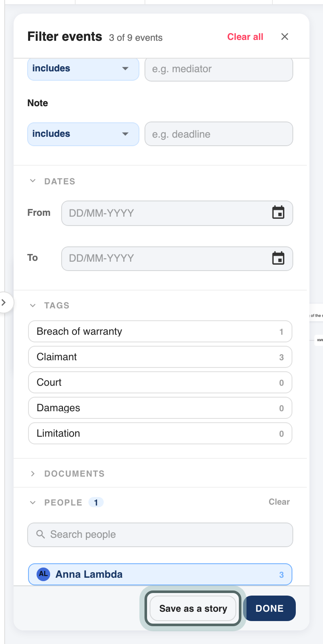Clear the People filter
The image size is (323, 644).
pos(279,502)
